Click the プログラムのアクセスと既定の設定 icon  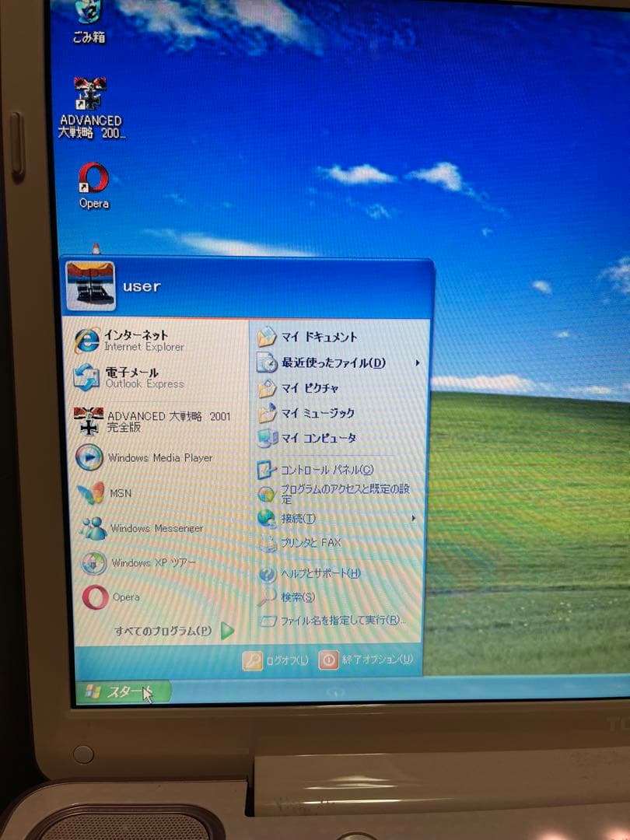(x=266, y=494)
